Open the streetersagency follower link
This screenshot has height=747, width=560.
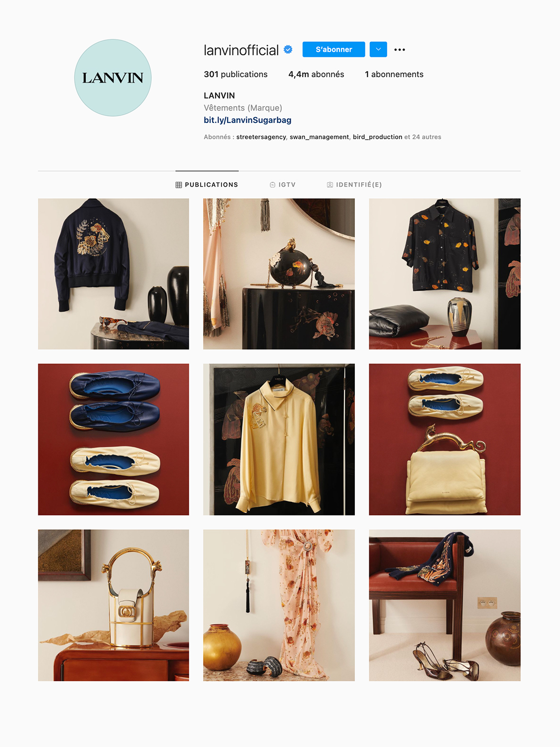point(261,137)
